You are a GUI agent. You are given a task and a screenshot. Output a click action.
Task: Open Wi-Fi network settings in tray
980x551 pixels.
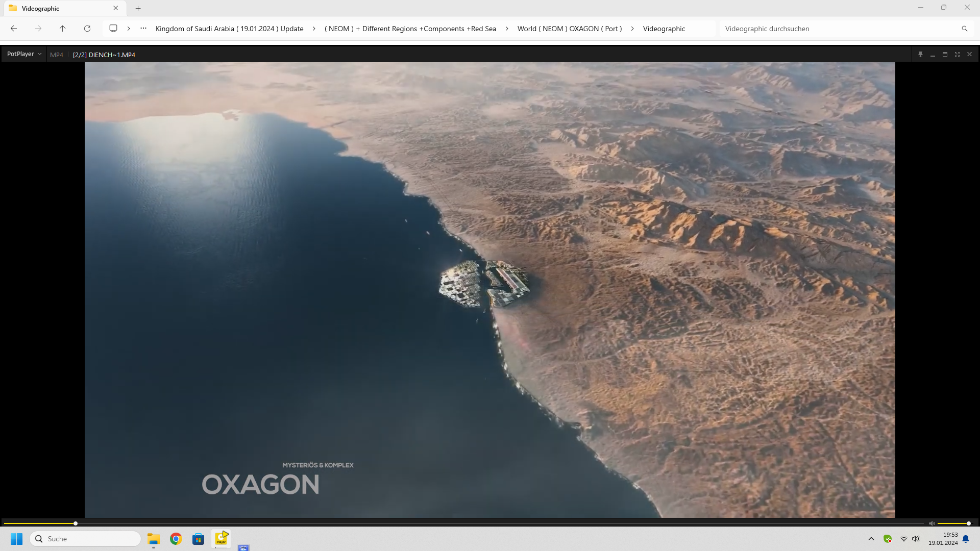pyautogui.click(x=903, y=539)
